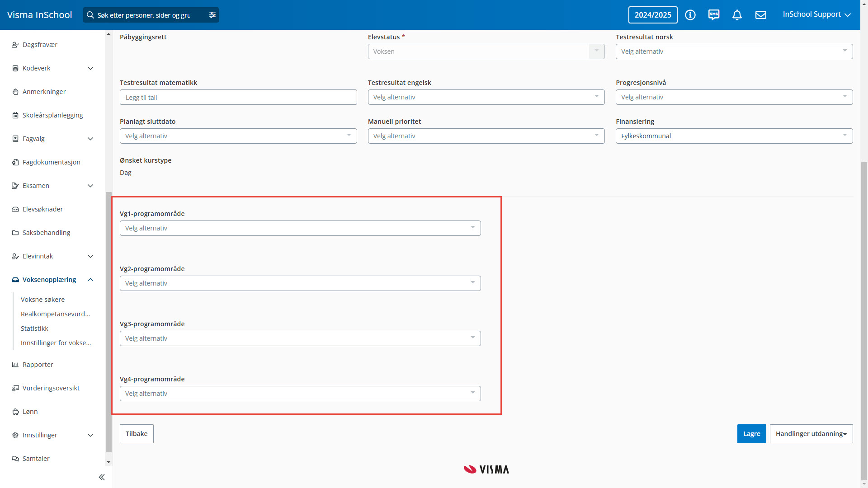
Task: Expand the Kodeverk menu section
Action: tap(90, 68)
